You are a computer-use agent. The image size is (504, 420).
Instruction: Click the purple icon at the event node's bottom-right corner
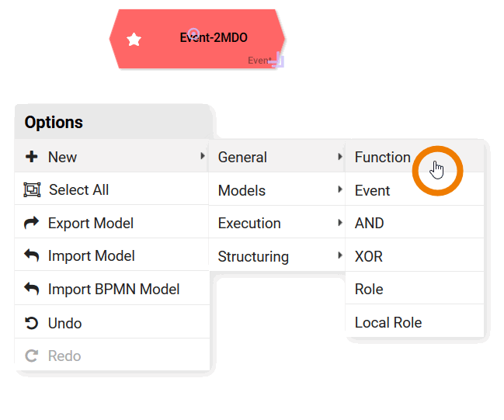point(279,61)
